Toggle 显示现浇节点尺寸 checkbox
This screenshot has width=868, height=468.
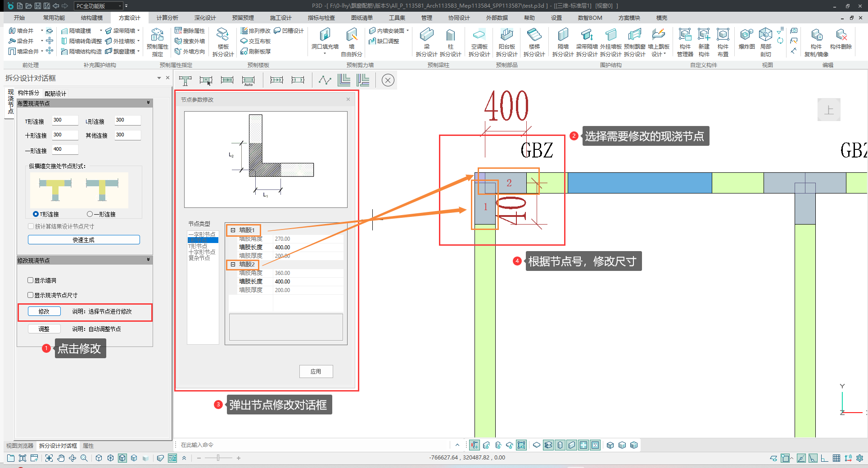coord(31,295)
